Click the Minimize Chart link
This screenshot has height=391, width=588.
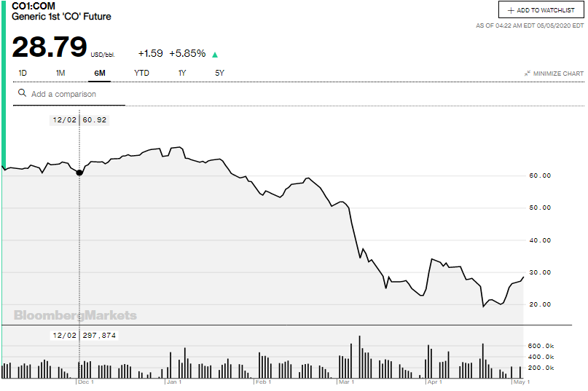point(558,74)
